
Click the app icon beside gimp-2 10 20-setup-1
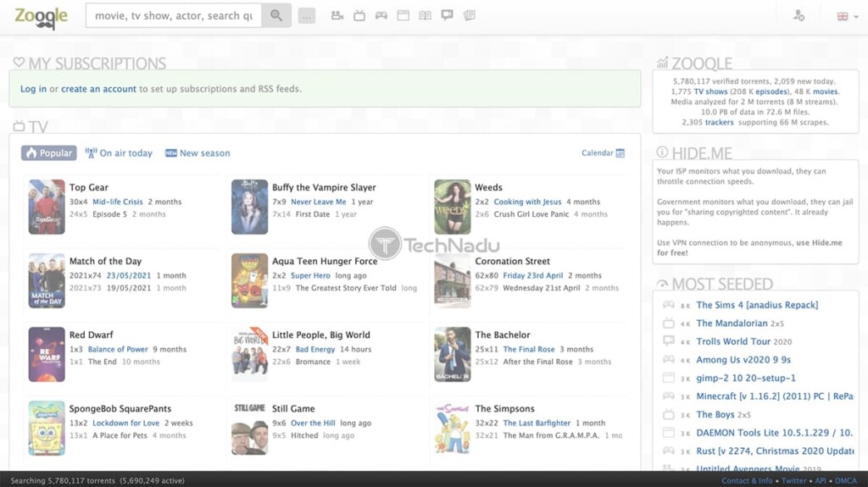coord(669,378)
